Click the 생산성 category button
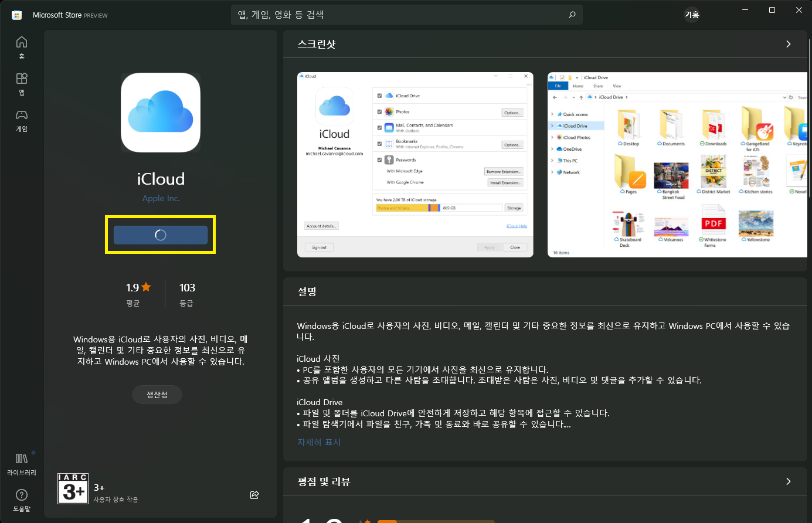 pyautogui.click(x=157, y=395)
